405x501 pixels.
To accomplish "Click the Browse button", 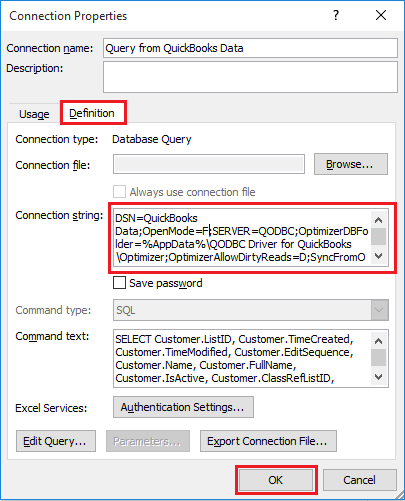I will pos(351,164).
